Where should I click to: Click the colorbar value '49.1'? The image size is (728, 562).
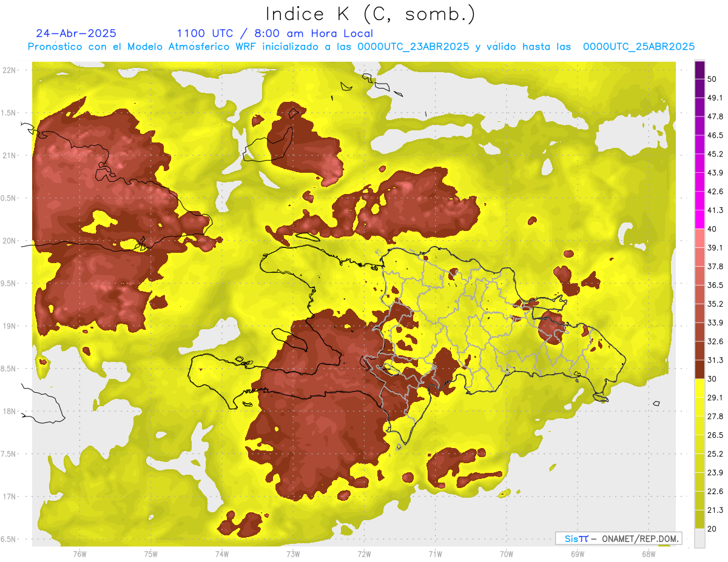pyautogui.click(x=715, y=98)
